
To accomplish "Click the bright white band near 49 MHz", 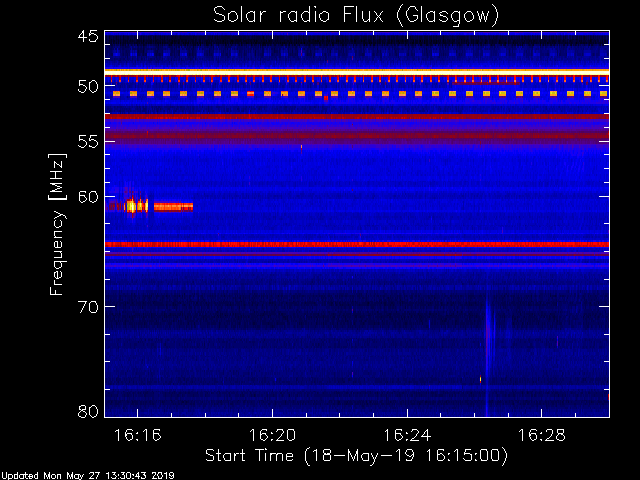I will [x=357, y=72].
